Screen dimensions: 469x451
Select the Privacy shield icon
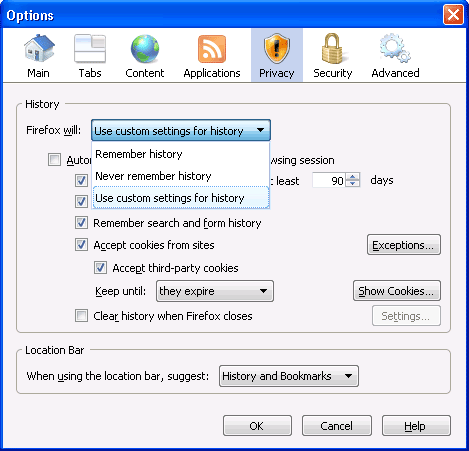tap(277, 48)
